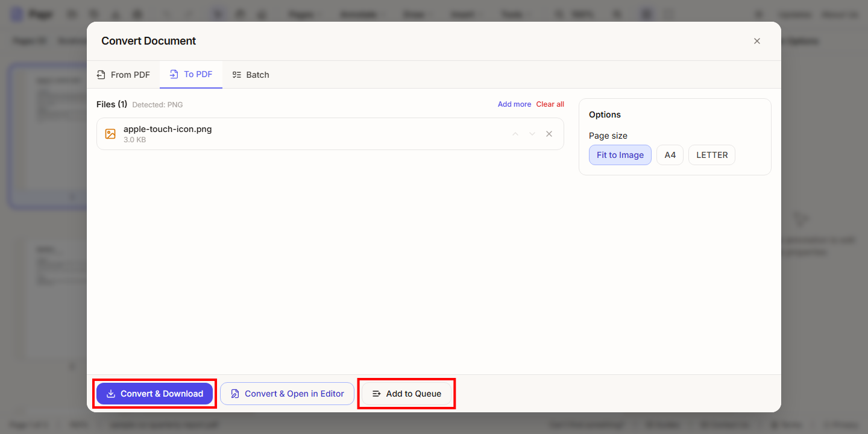This screenshot has height=434, width=868.
Task: Click the 3.0 KB file size text
Action: click(135, 140)
